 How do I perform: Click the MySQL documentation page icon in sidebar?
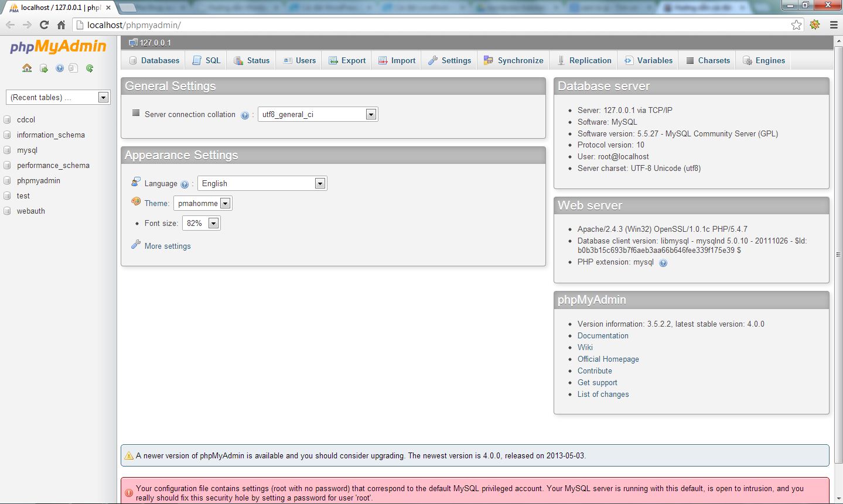tap(73, 68)
